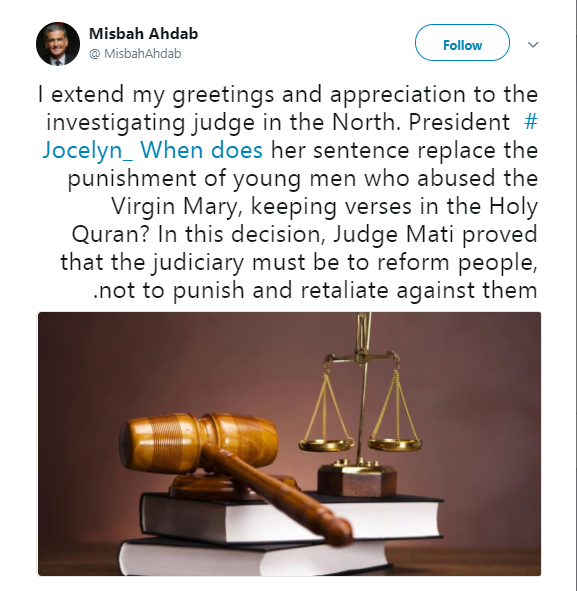Image resolution: width=577 pixels, height=591 pixels.
Task: Open the attached justice photo
Action: (x=289, y=444)
